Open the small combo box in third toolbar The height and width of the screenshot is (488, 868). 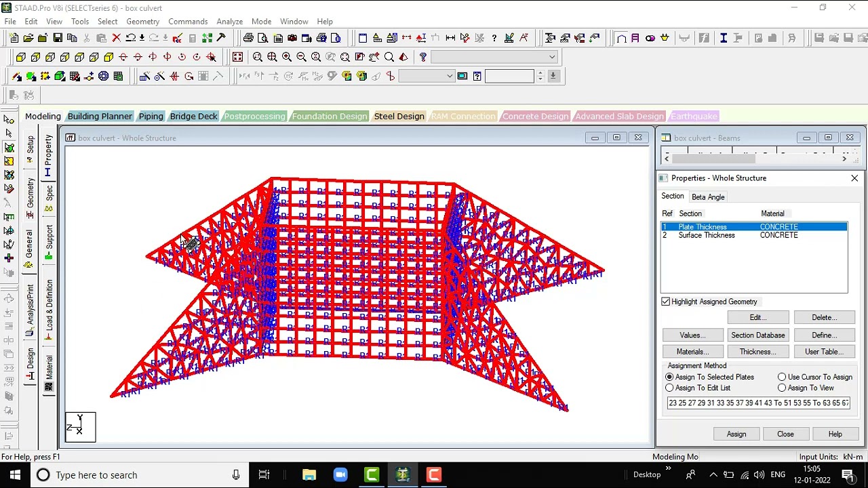427,76
